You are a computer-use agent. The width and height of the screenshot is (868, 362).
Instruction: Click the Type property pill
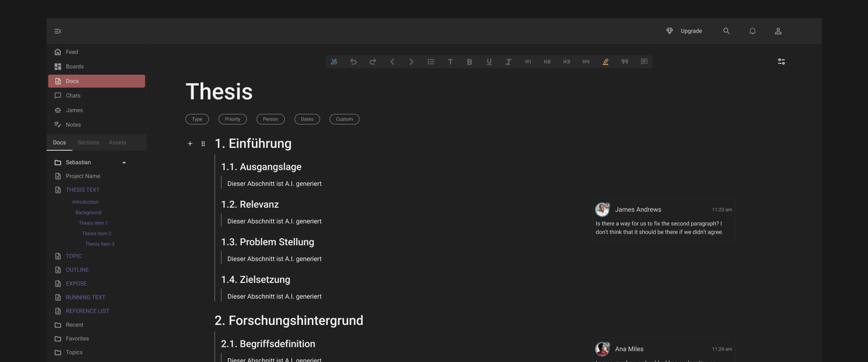click(x=197, y=119)
